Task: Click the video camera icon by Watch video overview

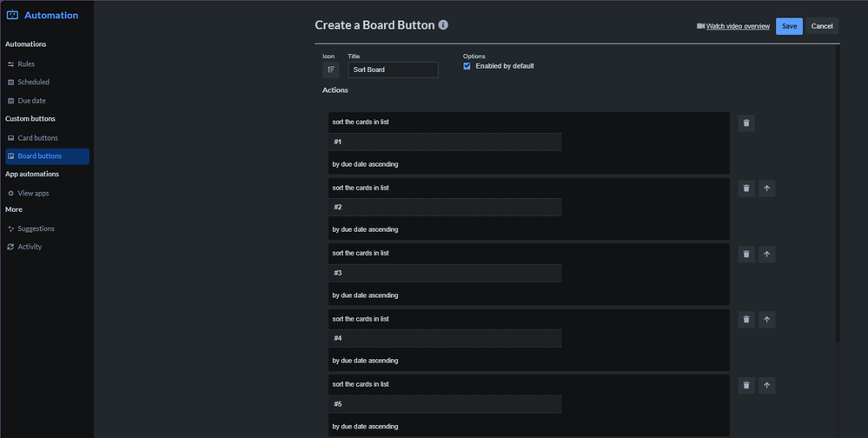Action: (x=700, y=26)
